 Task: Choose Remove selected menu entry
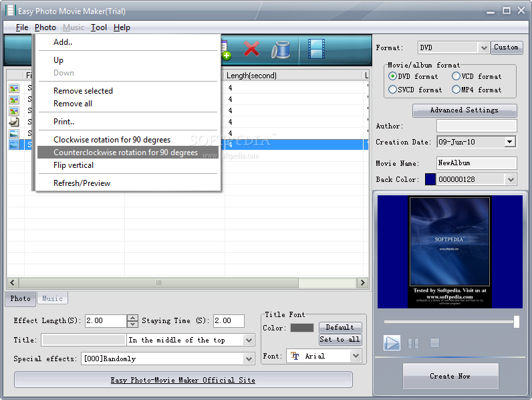tap(128, 91)
